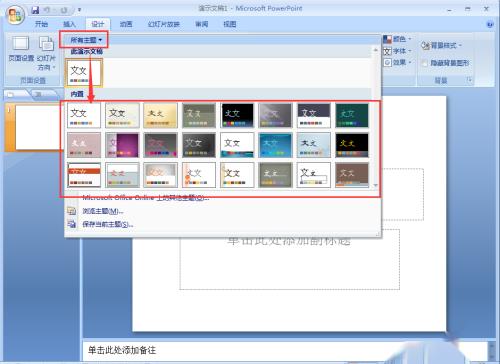Viewport: 500px width, 364px height.
Task: Click the Save icon in quick access toolbar
Action: [35, 10]
